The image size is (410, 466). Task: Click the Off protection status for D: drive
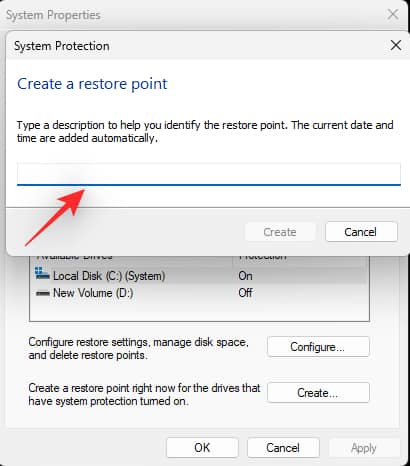point(245,293)
